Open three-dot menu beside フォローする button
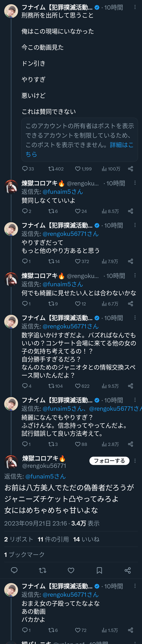The height and width of the screenshot is (644, 142). [x=135, y=461]
